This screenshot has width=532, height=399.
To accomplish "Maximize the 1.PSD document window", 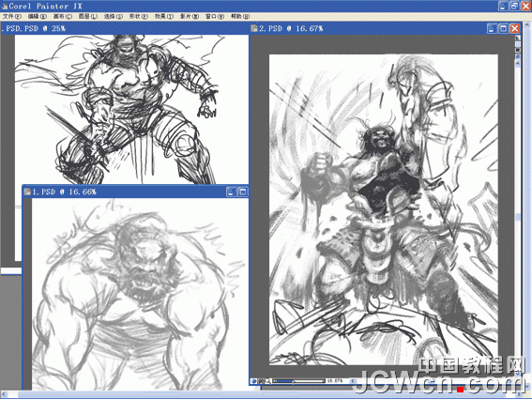I will (243, 192).
